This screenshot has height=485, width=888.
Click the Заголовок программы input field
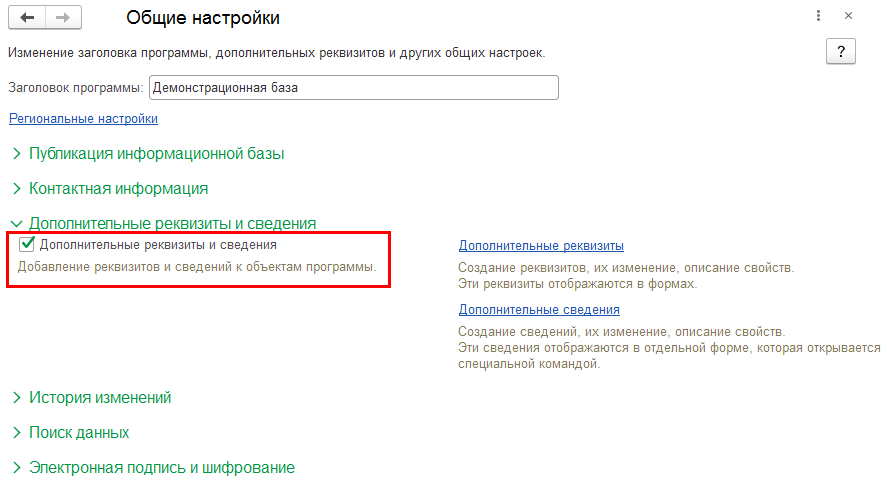pyautogui.click(x=353, y=87)
